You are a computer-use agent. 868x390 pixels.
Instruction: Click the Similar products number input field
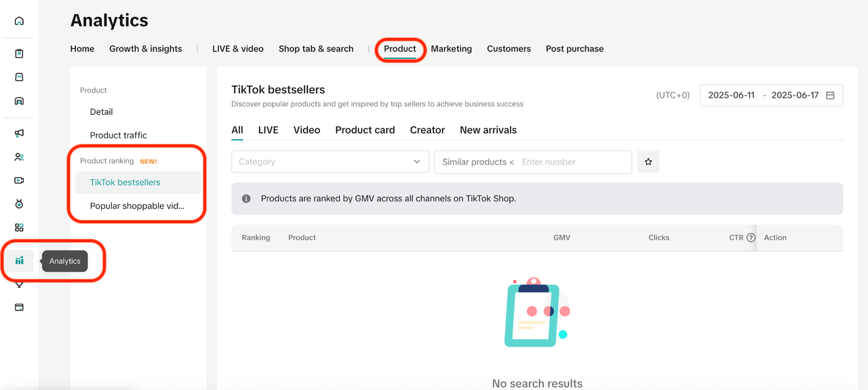click(x=572, y=162)
